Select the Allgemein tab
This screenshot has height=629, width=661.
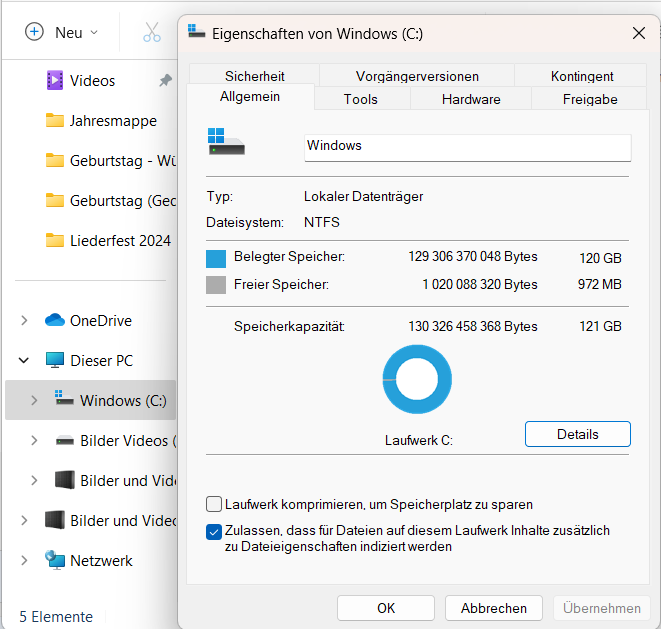250,97
